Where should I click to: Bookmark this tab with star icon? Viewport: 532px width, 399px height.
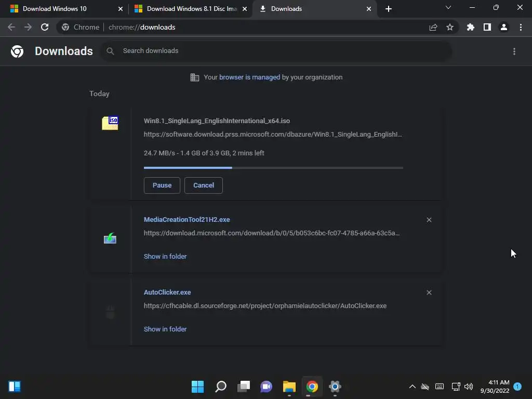pos(450,27)
